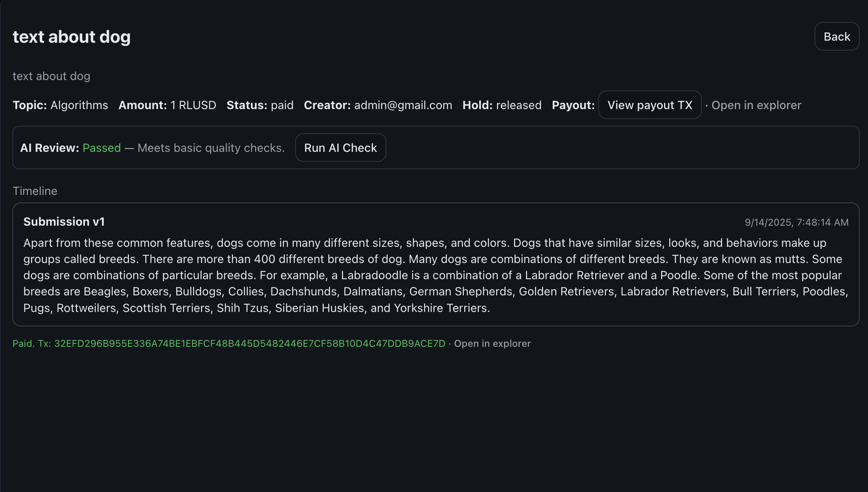Click the Timeline heading
The height and width of the screenshot is (492, 868).
35,191
